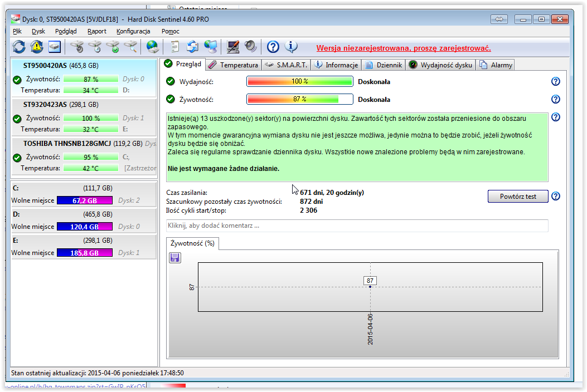Switch to the Wydajność dysku tab
587x392 pixels.
[x=440, y=65]
